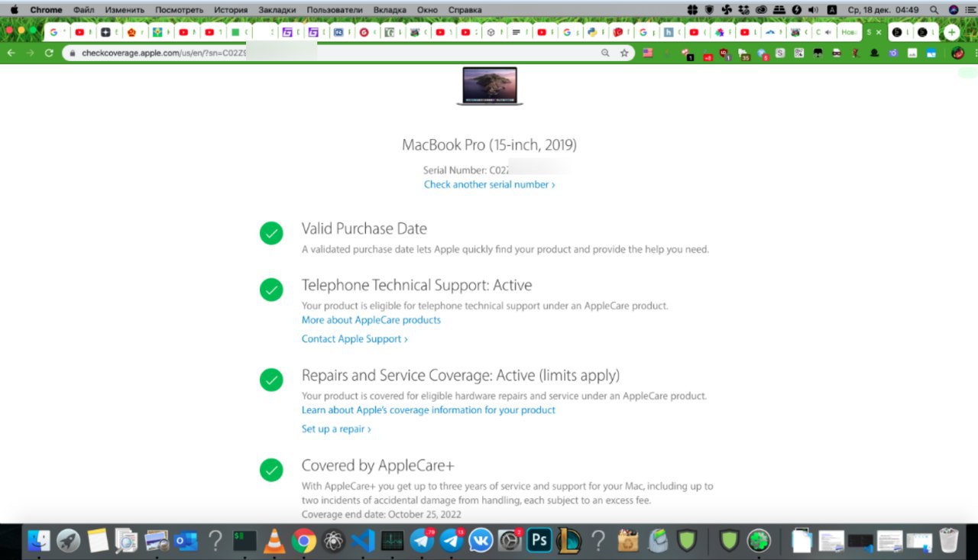Viewport: 978px width, 560px height.
Task: Click Set up a repair link
Action: click(x=336, y=429)
